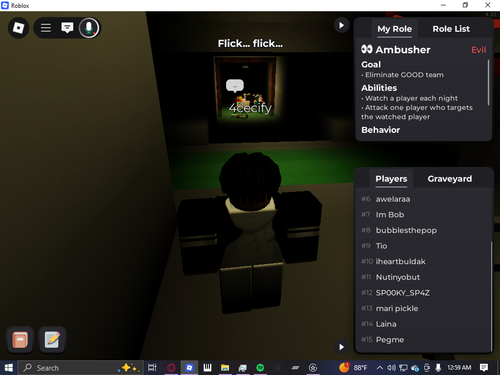This screenshot has height=375, width=500.
Task: Switch to the Role List tab
Action: pos(451,29)
